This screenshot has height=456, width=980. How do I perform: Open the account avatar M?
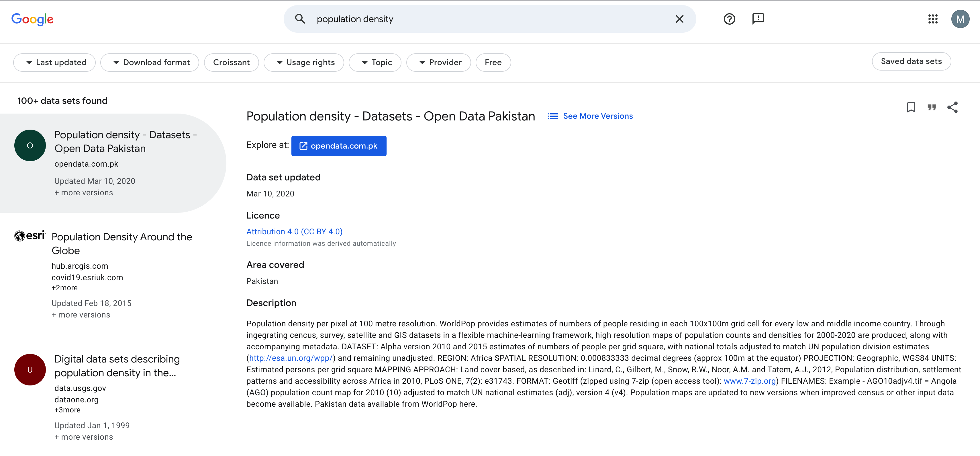[x=960, y=19]
